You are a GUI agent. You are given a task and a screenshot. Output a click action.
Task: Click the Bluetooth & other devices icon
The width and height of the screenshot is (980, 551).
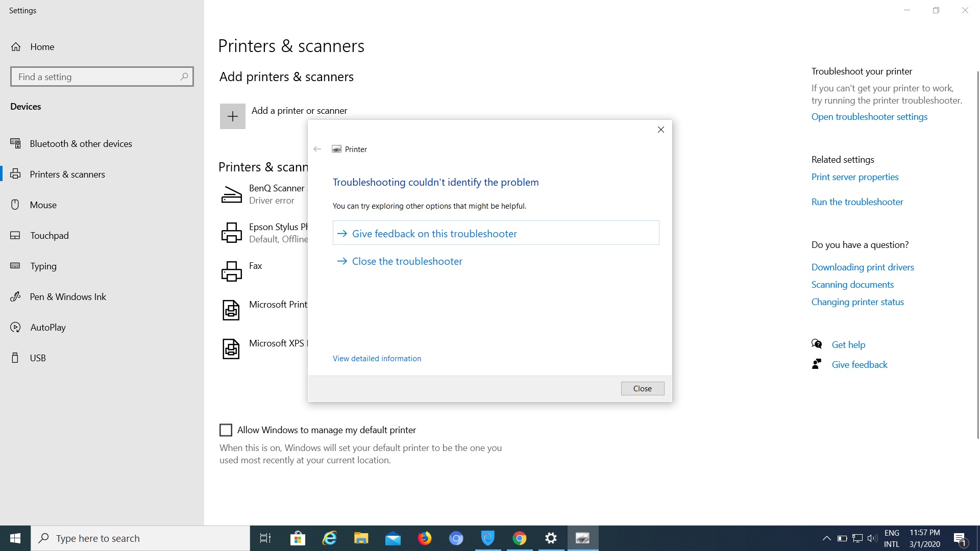[16, 143]
